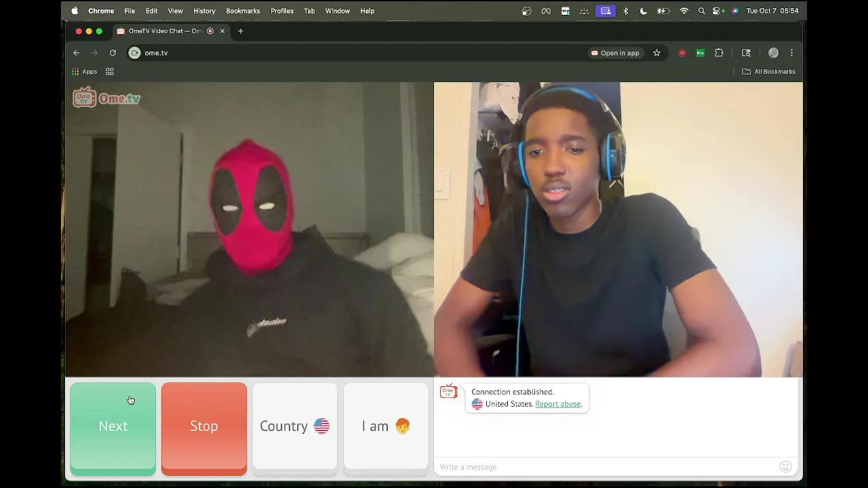Click the browser forward arrow
Screen dimensions: 868x488
coord(94,53)
